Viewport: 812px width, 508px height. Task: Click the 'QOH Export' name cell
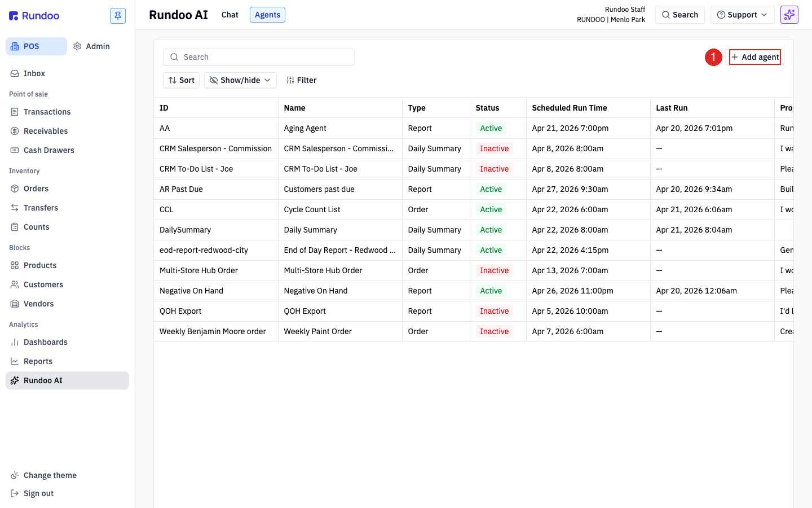[340, 311]
